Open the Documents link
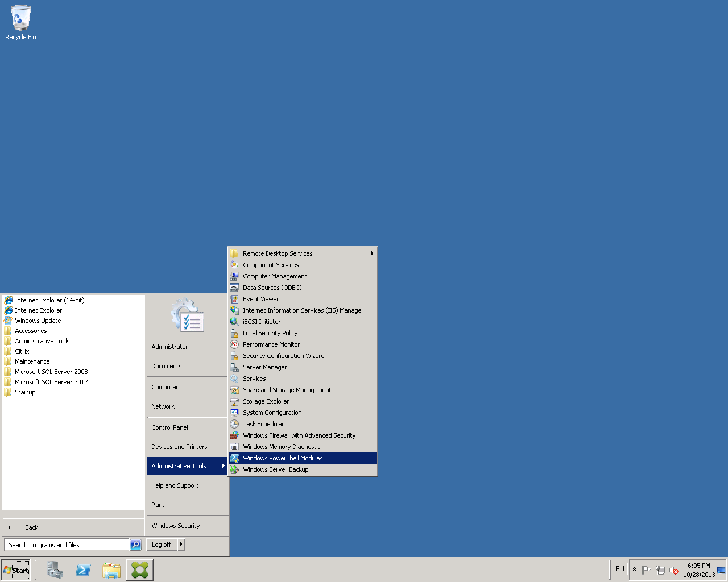728x582 pixels. point(187,366)
